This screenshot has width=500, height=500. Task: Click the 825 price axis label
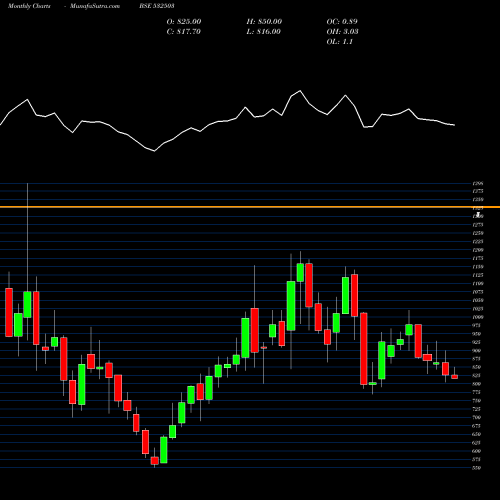[477, 376]
